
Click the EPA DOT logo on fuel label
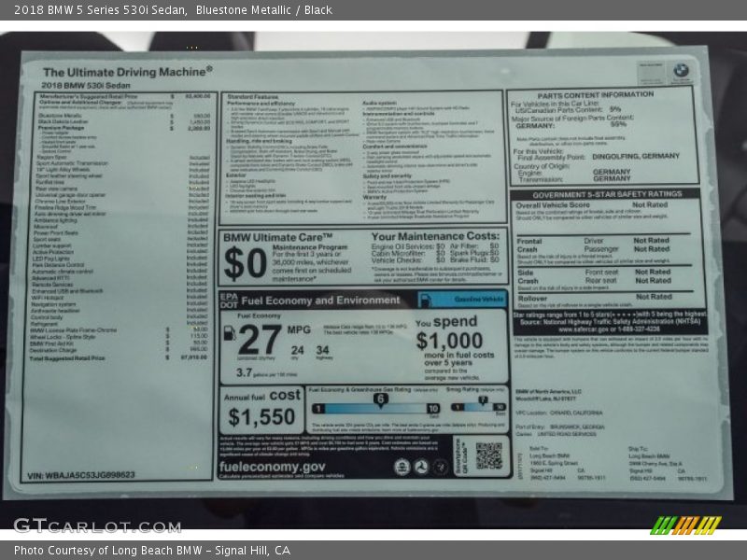click(229, 300)
